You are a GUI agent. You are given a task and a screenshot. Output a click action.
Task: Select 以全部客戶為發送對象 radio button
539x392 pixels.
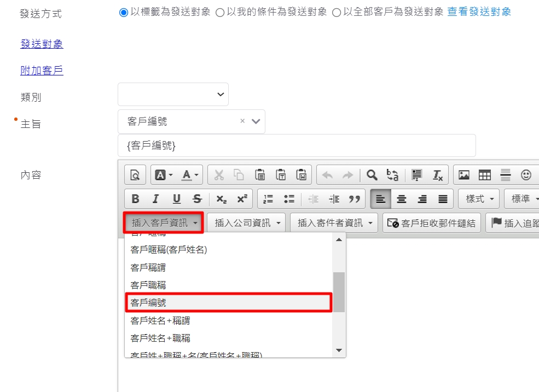[336, 13]
